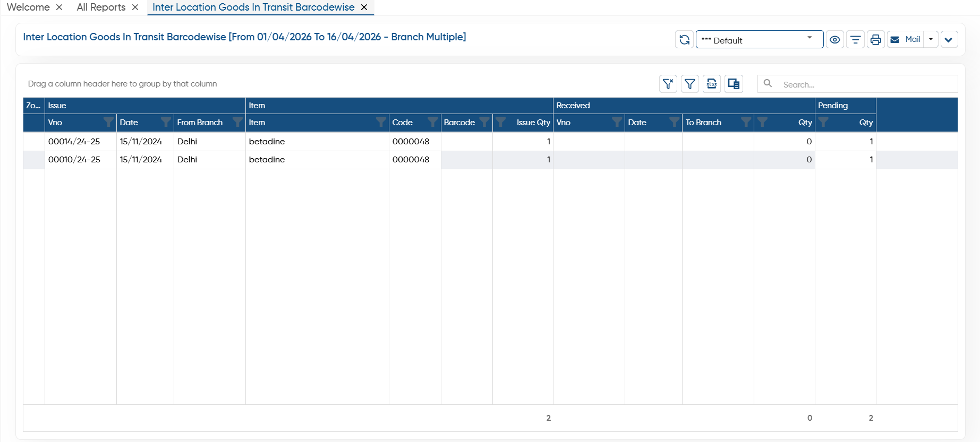Open the Default layout dropdown
980x442 pixels.
(x=760, y=40)
